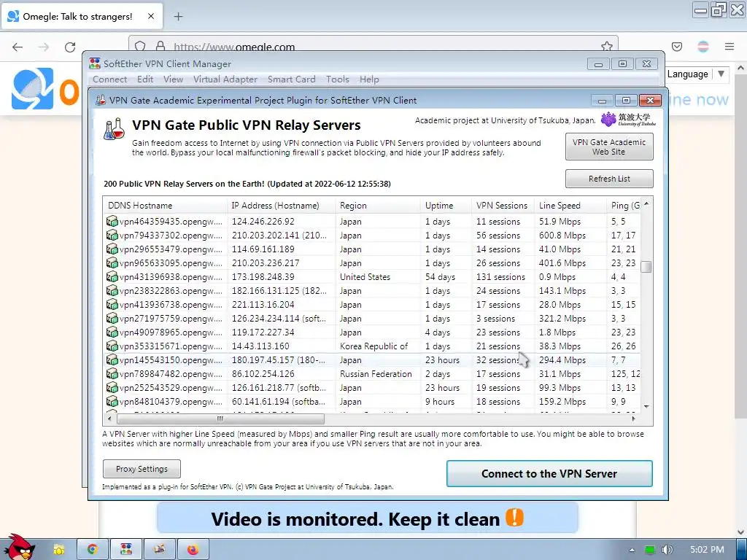The image size is (747, 560).
Task: Select the Omegle browser tab
Action: 82,16
